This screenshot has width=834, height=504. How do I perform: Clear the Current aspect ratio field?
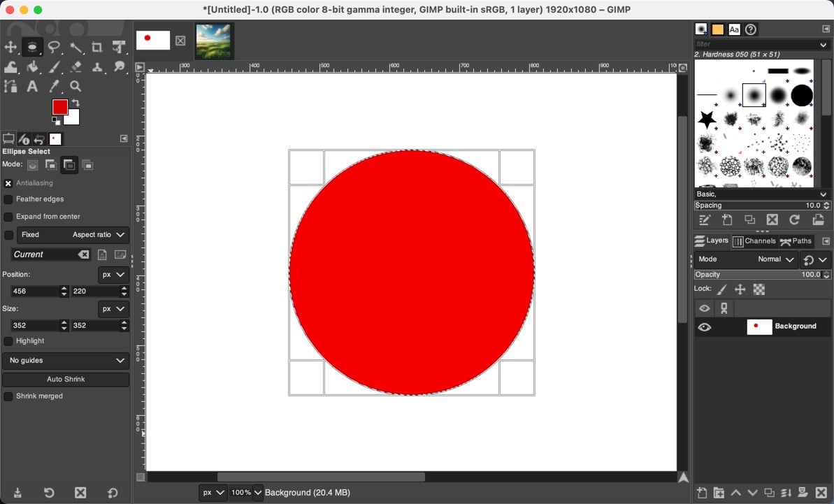pos(83,254)
